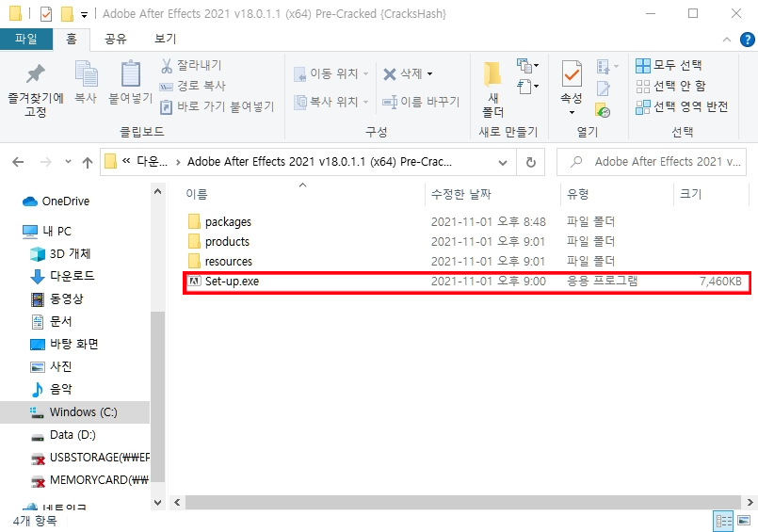
Task: Click 이름 바꾸기 (Rename)
Action: coord(421,102)
